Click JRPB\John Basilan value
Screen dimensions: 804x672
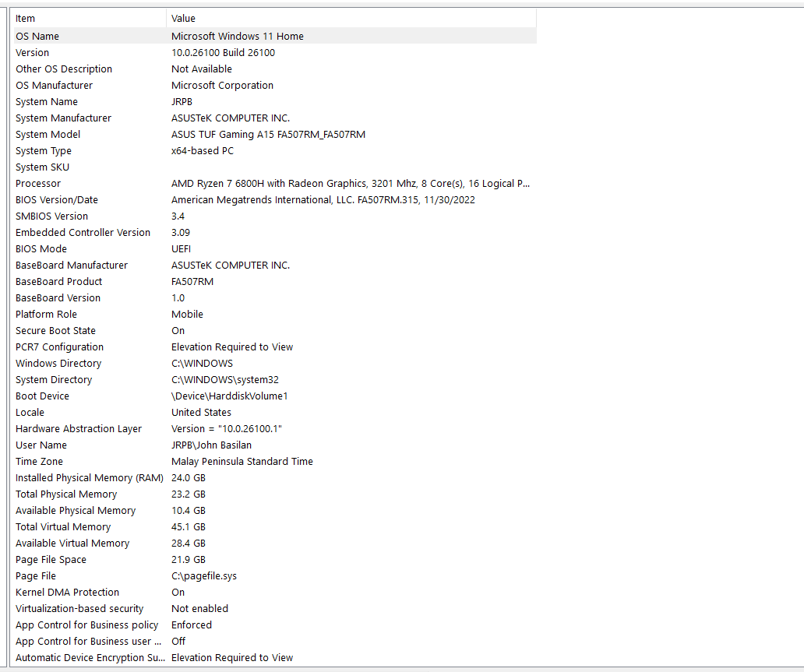click(211, 445)
